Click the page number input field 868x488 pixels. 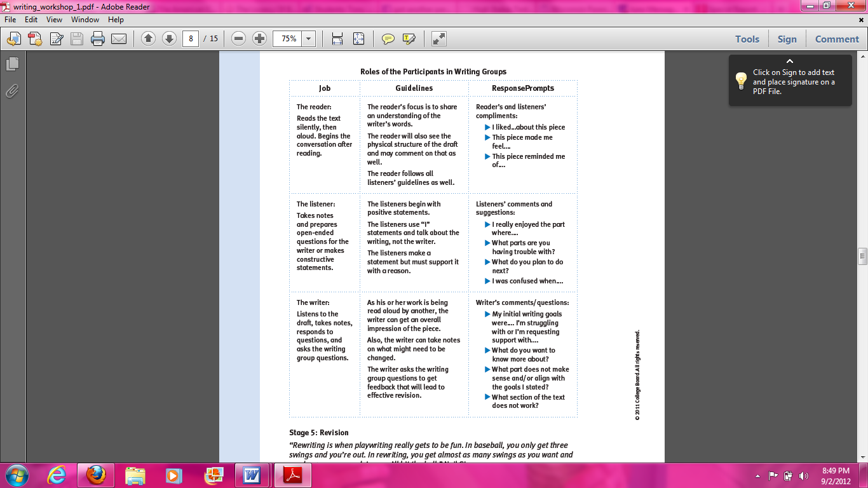[x=191, y=39]
